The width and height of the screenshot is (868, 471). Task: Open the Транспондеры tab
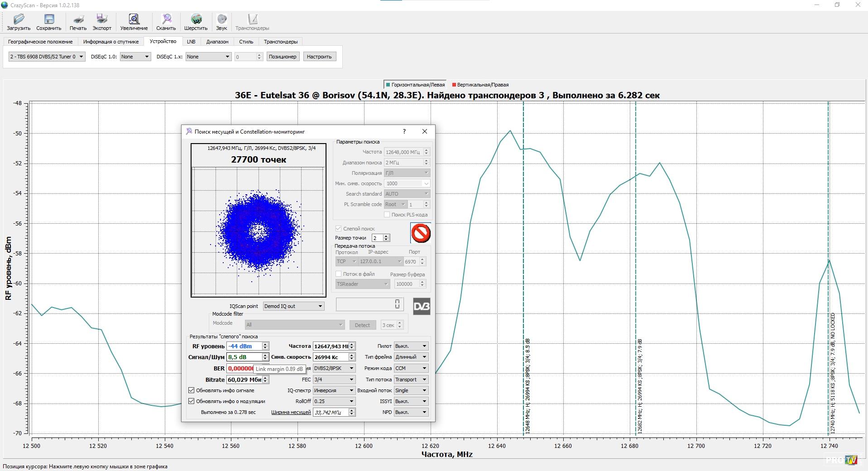coord(281,42)
